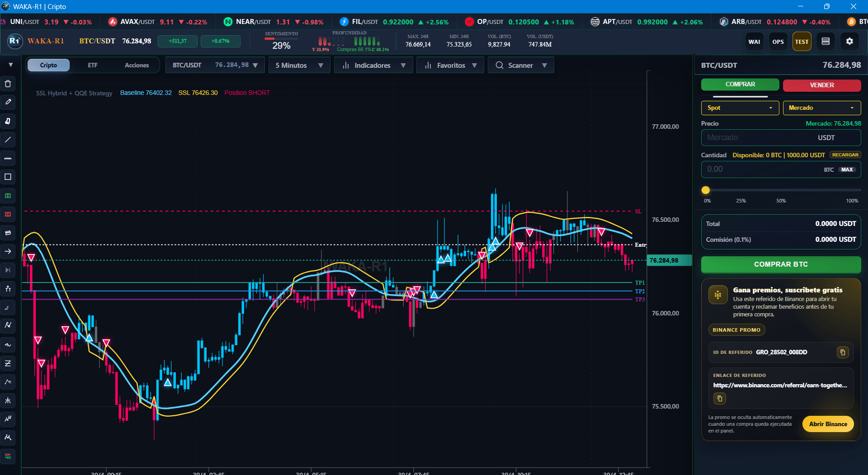Click the OP/USDT ticker item
The image size is (868, 475).
tap(519, 22)
